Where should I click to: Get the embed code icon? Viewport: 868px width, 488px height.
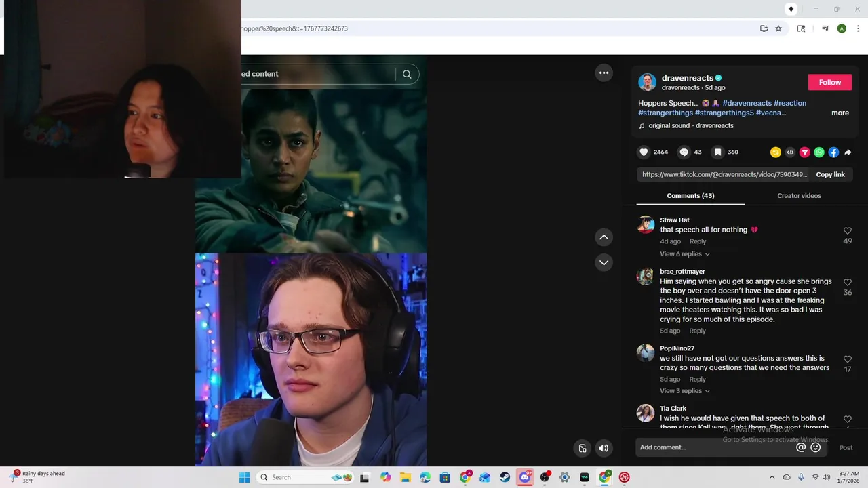click(790, 152)
